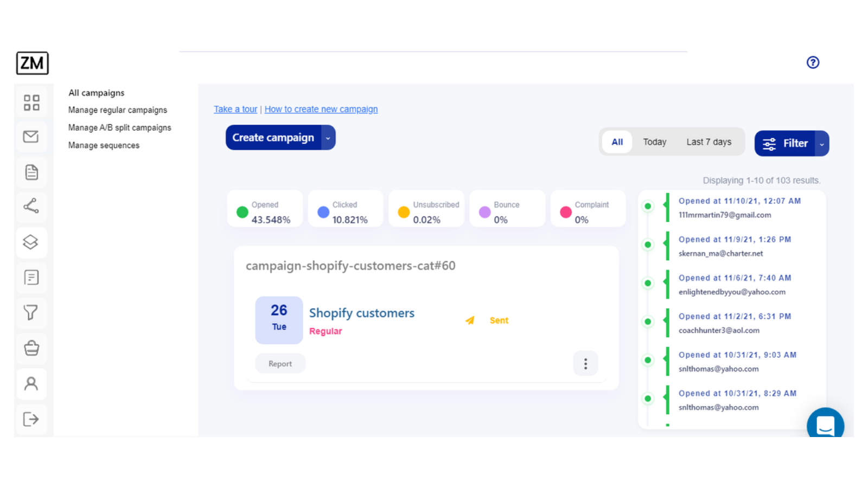This screenshot has height=488, width=868.
Task: Open the help question mark icon
Action: 813,62
